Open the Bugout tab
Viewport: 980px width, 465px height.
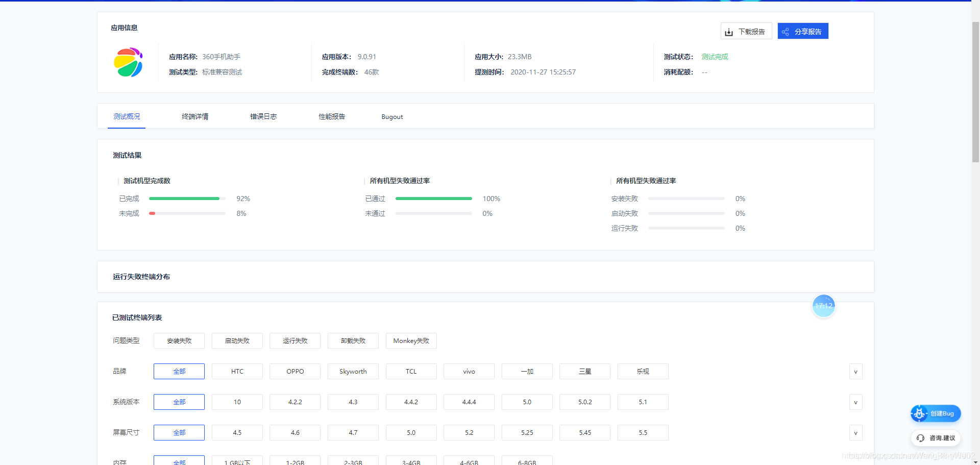click(x=392, y=117)
